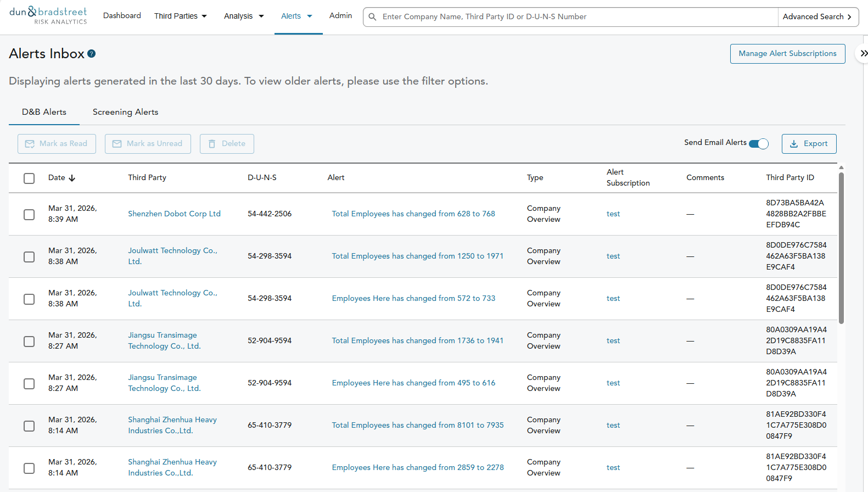Select the Shenzhen Dobot Corp Ltd row checkbox

[x=29, y=214]
